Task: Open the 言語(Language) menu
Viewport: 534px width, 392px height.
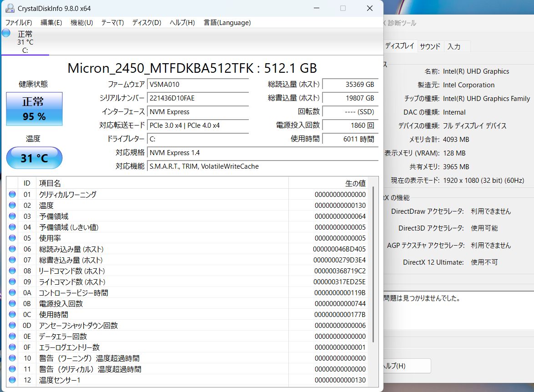Action: pos(227,22)
